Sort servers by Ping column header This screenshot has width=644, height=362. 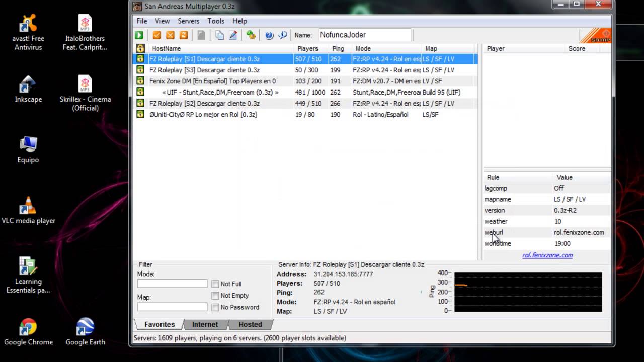pos(340,49)
